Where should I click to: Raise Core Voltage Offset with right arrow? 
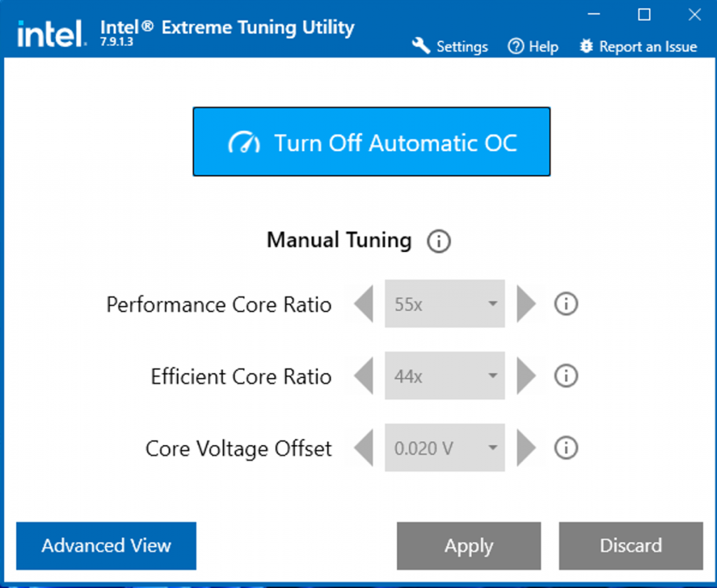(x=526, y=448)
